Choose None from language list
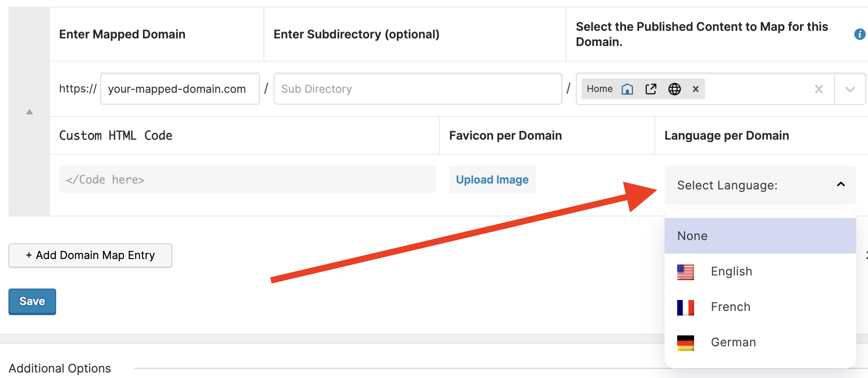This screenshot has width=868, height=378. point(760,236)
